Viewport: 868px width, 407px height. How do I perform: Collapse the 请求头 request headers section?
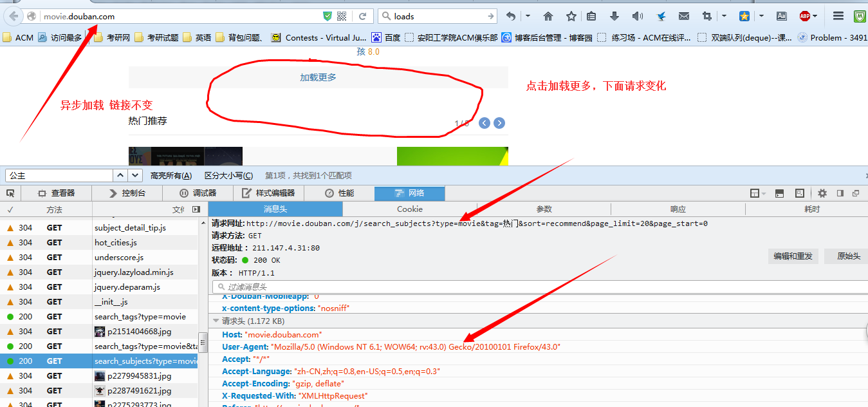pyautogui.click(x=216, y=321)
